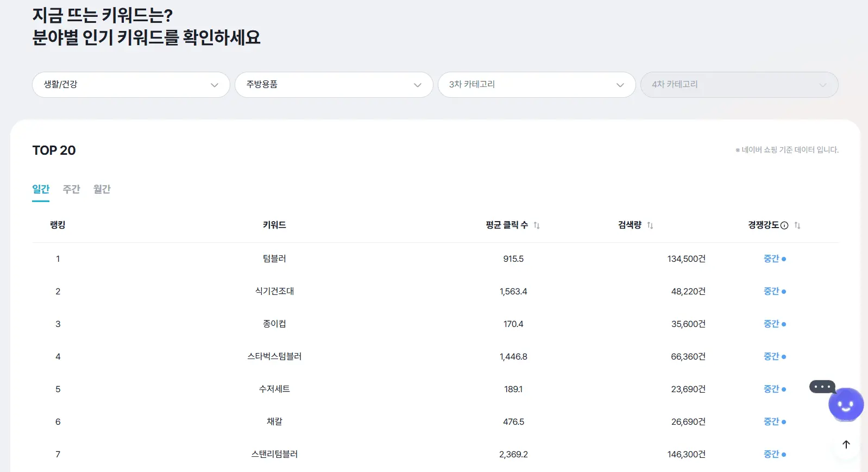The image size is (868, 472).
Task: Sort by 경쟁강도 arrows icon
Action: (x=797, y=225)
